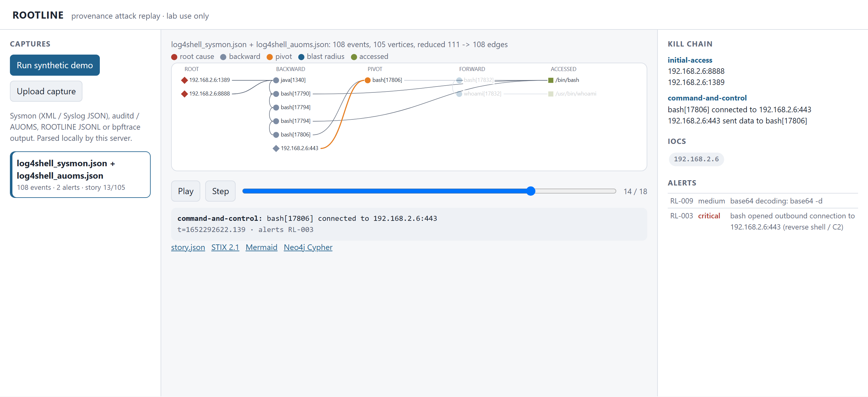Download the story.json export
Screen dimensions: 868x397
coord(188,248)
